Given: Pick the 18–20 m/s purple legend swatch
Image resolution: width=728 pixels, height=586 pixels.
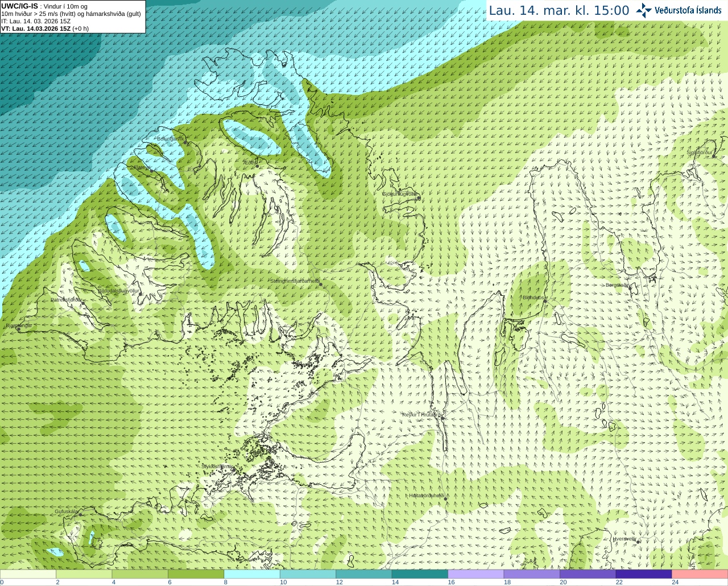Looking at the screenshot, I should pos(532,574).
